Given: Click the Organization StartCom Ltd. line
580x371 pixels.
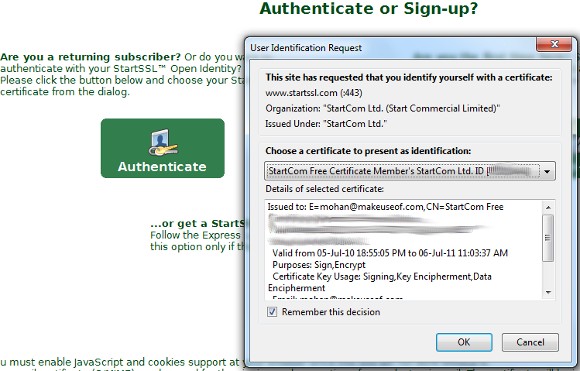Looking at the screenshot, I should (382, 108).
